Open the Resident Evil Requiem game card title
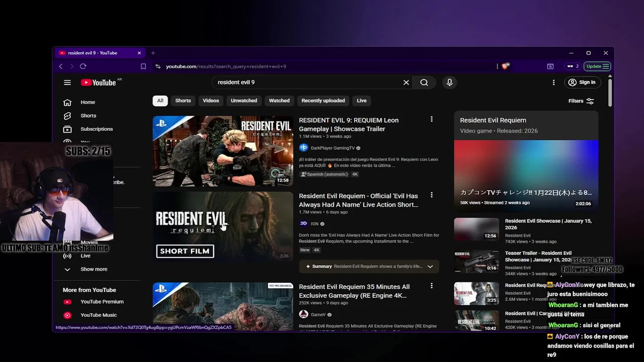The image size is (644, 362). click(x=493, y=120)
